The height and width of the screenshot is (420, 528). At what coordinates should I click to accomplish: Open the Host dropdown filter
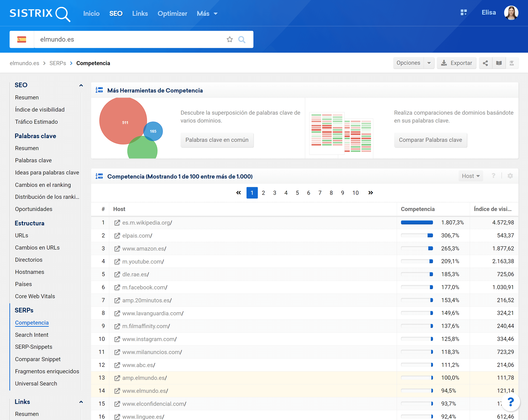coord(471,176)
